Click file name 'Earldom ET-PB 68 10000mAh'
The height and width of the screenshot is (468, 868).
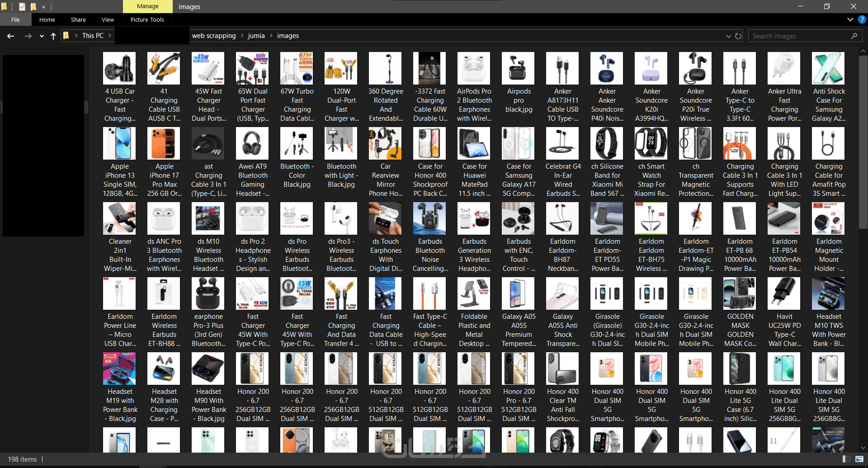point(740,255)
